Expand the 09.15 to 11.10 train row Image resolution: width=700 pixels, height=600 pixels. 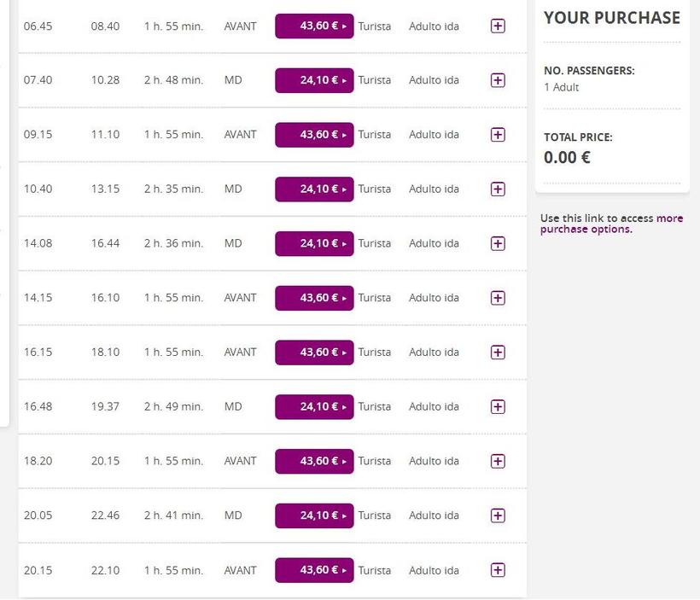498,135
